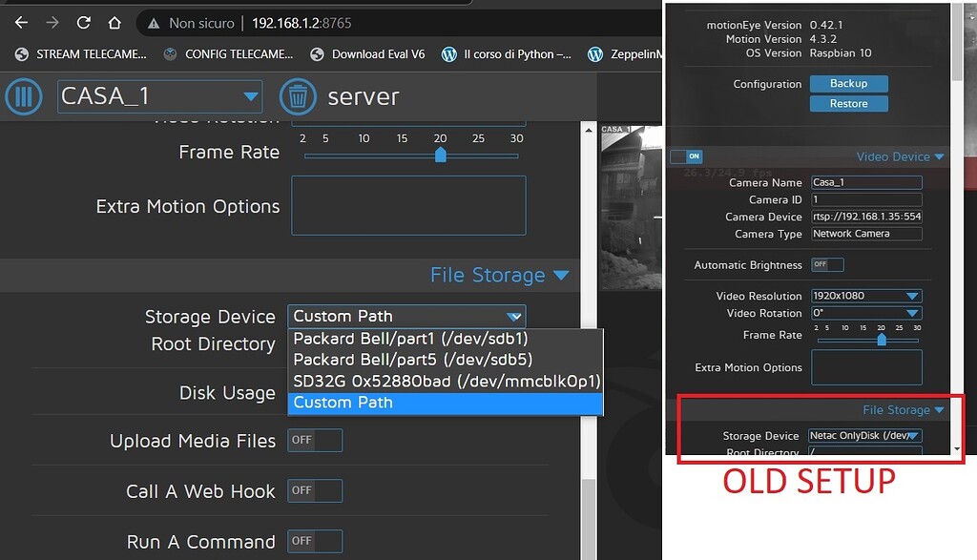Click inside the Extra Motion Options field
This screenshot has height=560, width=977.
coord(408,205)
